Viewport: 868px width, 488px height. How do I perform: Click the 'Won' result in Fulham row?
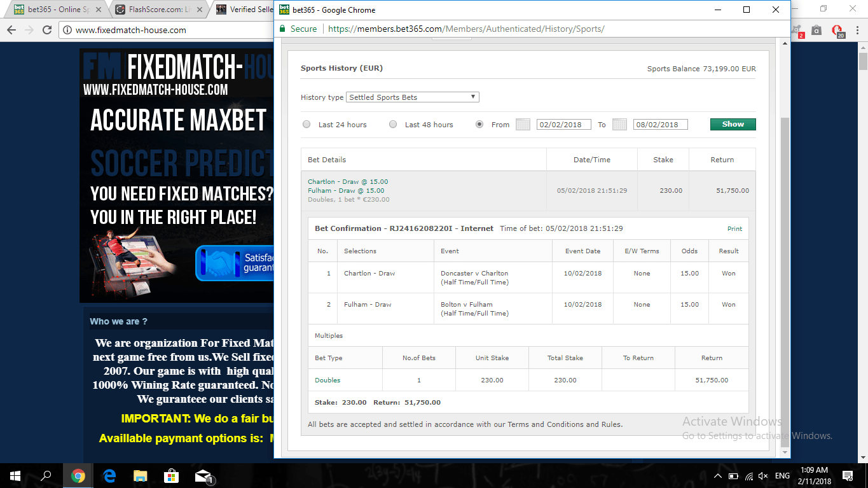729,304
